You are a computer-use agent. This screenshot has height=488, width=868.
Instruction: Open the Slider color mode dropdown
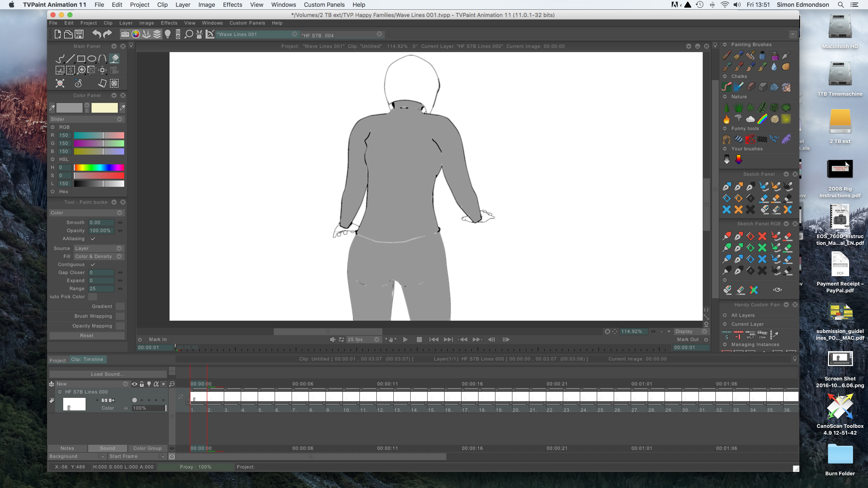87,119
